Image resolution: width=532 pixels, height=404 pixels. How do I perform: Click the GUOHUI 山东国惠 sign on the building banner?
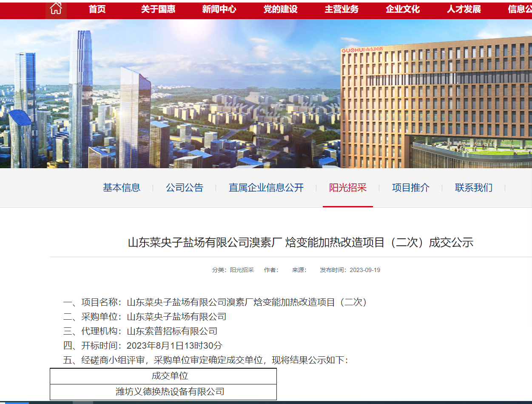click(x=362, y=50)
